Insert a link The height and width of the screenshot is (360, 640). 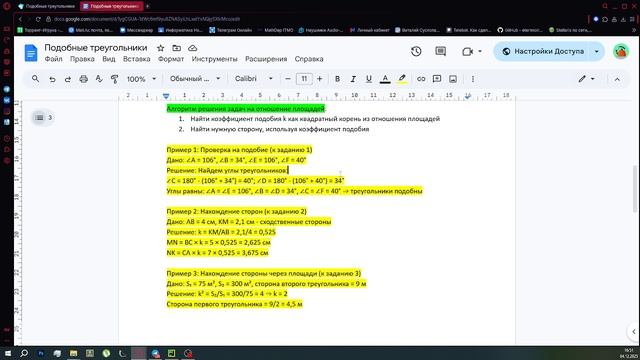421,79
